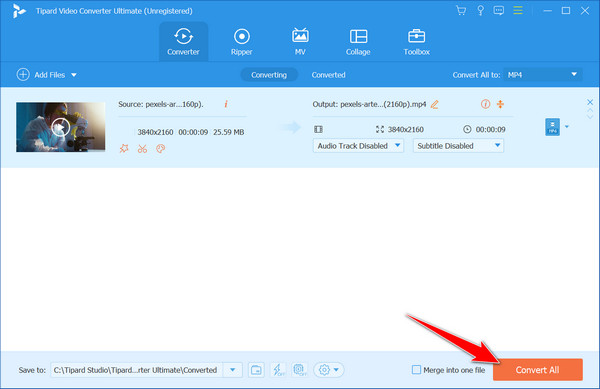Expand the Add Files dropdown arrow
600x389 pixels.
click(74, 75)
